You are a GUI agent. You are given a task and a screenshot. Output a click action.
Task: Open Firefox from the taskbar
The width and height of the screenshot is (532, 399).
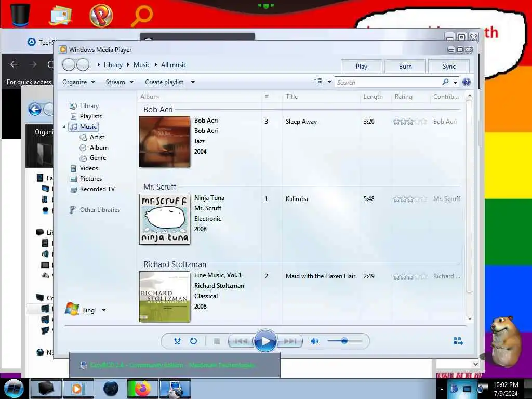(x=142, y=389)
